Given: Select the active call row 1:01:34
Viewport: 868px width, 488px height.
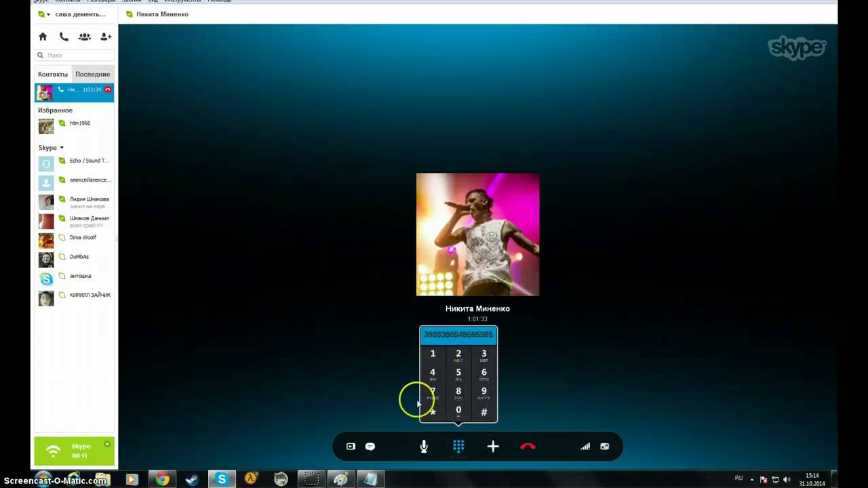Looking at the screenshot, I should pyautogui.click(x=75, y=92).
